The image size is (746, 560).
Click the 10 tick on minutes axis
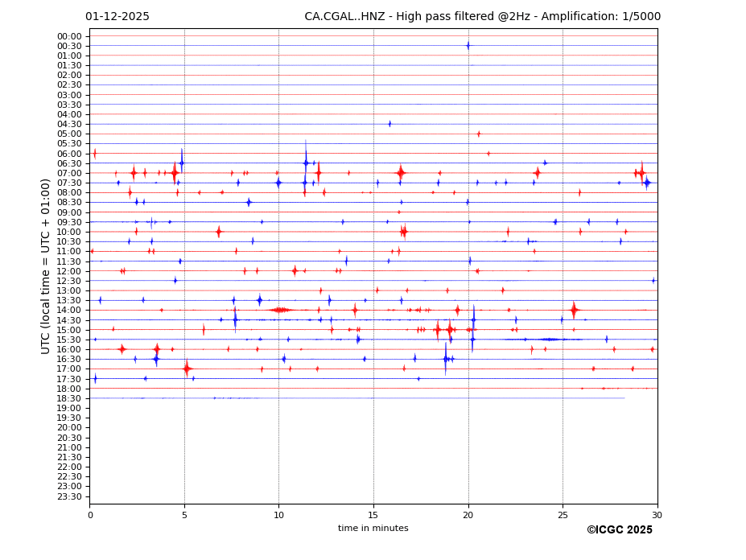point(278,514)
